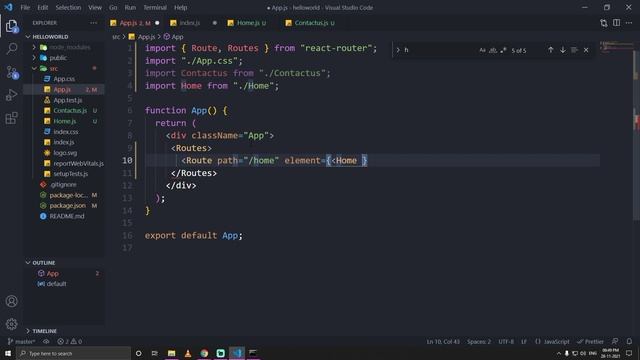The width and height of the screenshot is (640, 360).
Task: Go to previous find match
Action: click(x=551, y=50)
